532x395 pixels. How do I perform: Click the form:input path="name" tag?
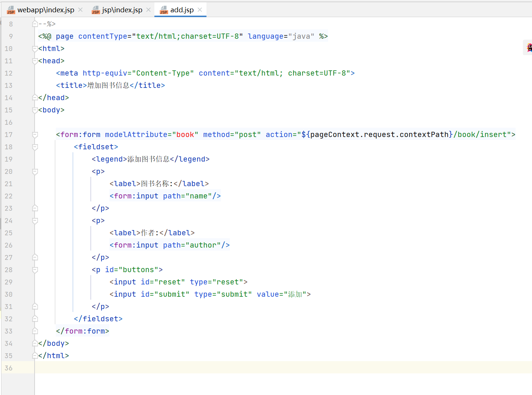[165, 196]
